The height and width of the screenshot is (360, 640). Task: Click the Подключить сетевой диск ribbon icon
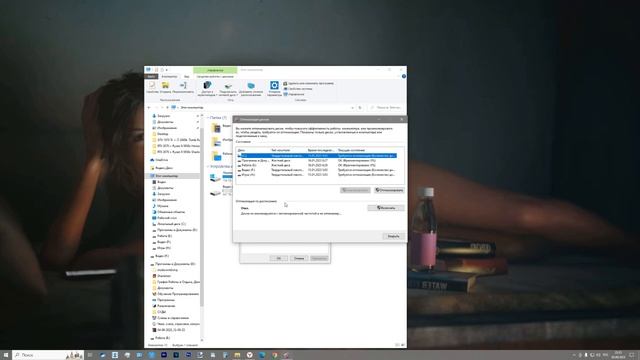(x=228, y=89)
